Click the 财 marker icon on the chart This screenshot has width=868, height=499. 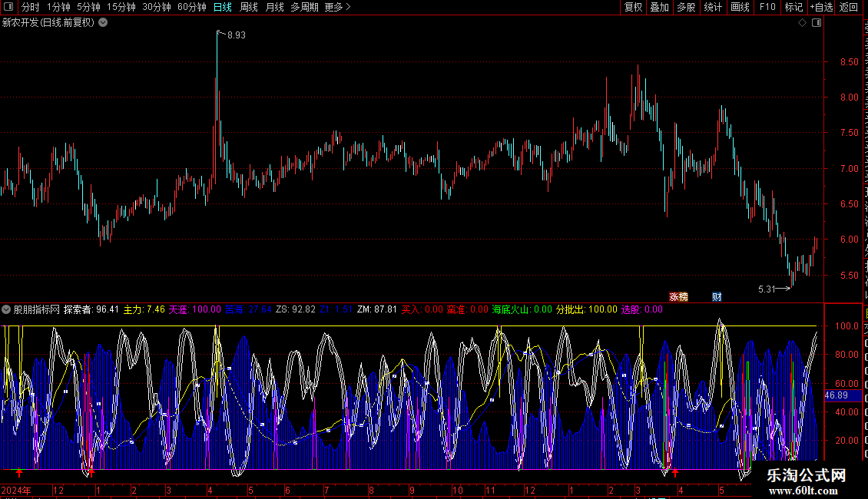click(x=717, y=297)
